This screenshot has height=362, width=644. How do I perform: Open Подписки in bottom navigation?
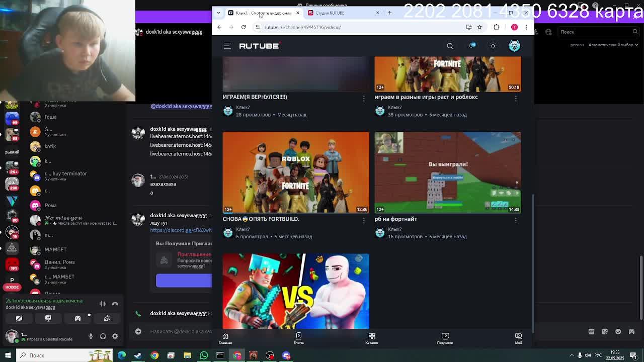click(445, 338)
